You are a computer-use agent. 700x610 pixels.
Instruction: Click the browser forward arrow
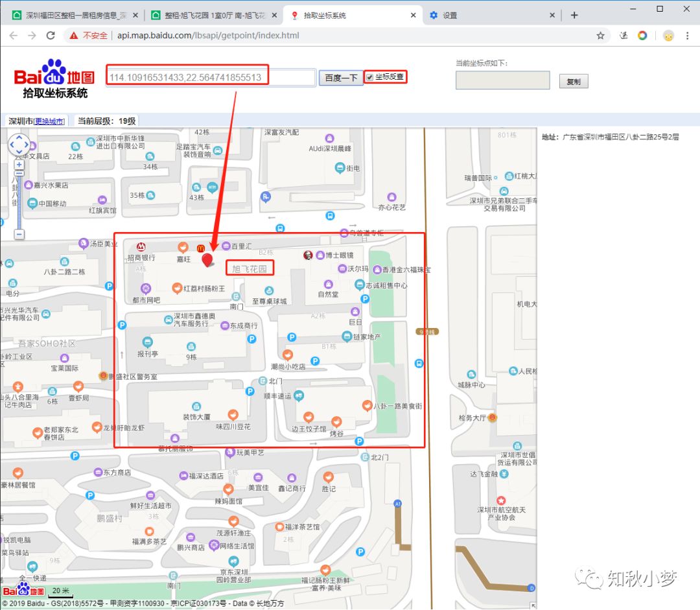(32, 35)
